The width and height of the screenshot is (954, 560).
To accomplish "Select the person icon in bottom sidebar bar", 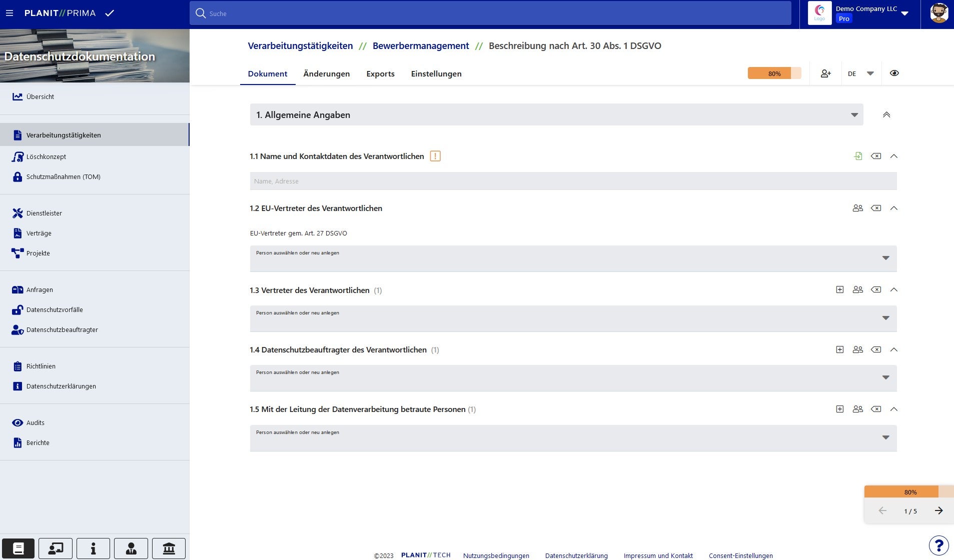I will [x=131, y=548].
